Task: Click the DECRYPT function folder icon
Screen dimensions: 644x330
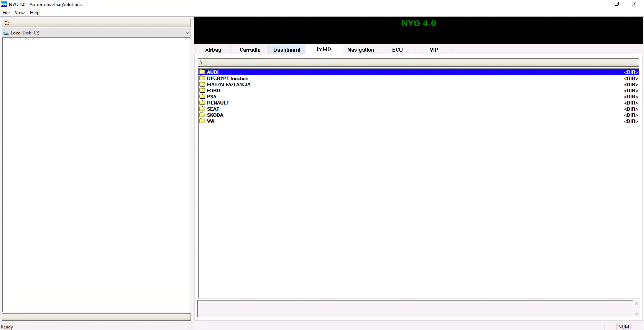Action: click(x=202, y=78)
